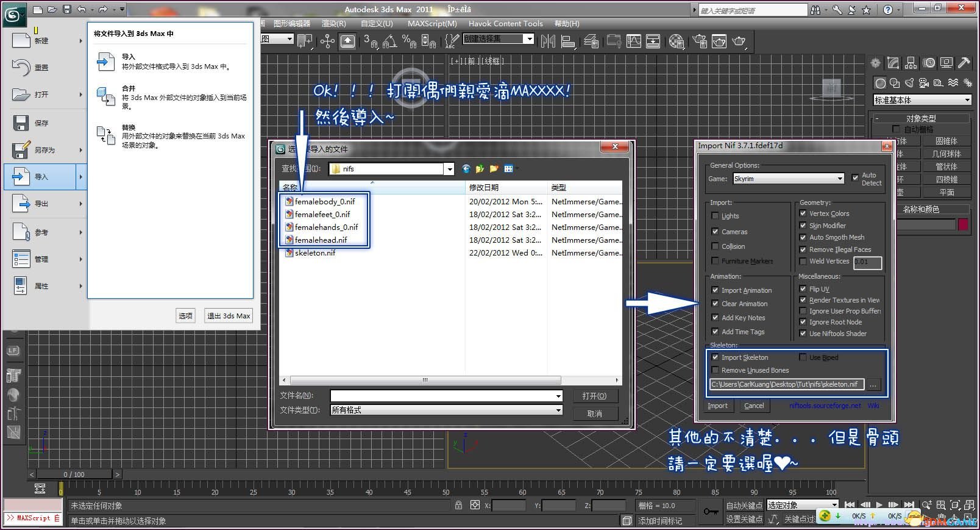Open the file name (文件名) combo box arrow
The height and width of the screenshot is (530, 980).
pos(558,396)
